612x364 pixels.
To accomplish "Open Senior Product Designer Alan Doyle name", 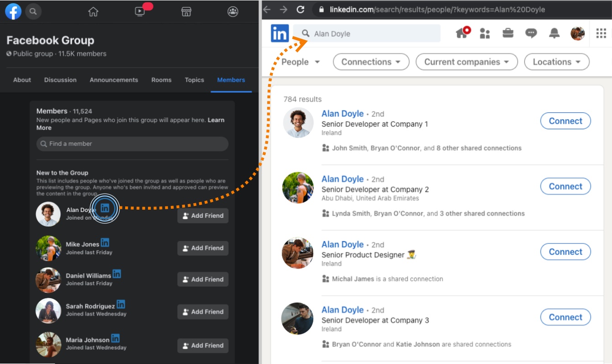I will [x=343, y=244].
